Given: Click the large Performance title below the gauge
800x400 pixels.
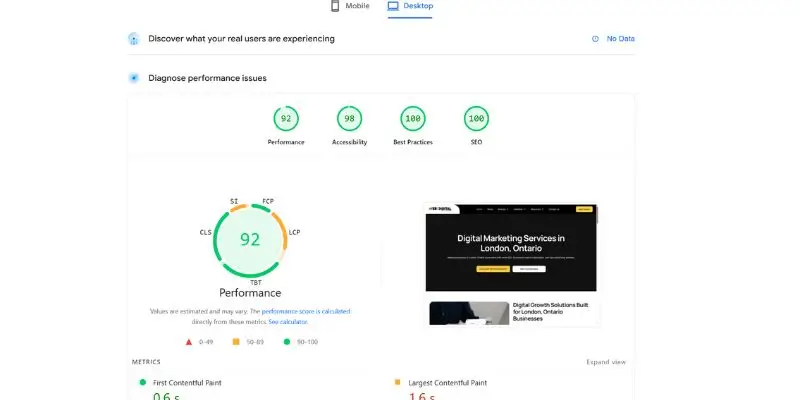Looking at the screenshot, I should pyautogui.click(x=250, y=293).
